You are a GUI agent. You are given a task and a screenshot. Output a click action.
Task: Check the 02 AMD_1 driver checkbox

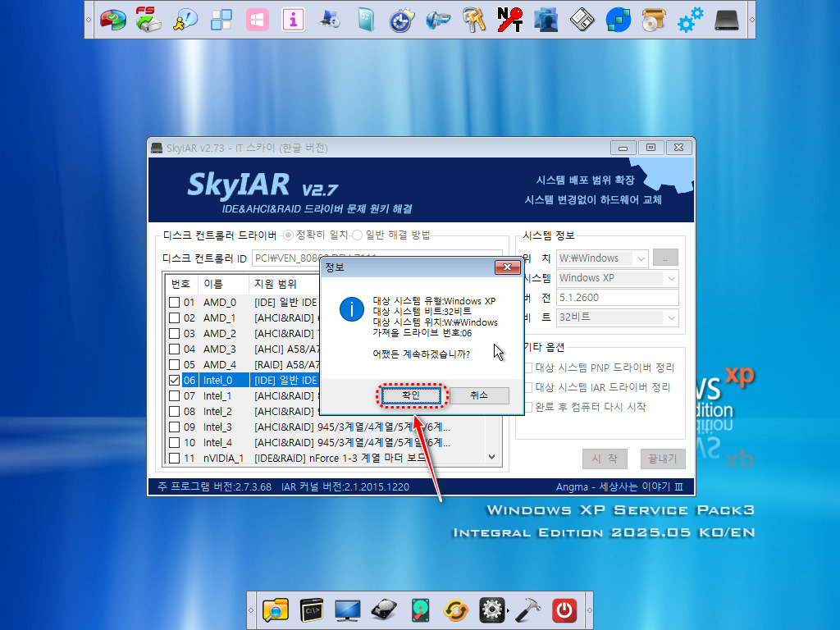pos(174,317)
